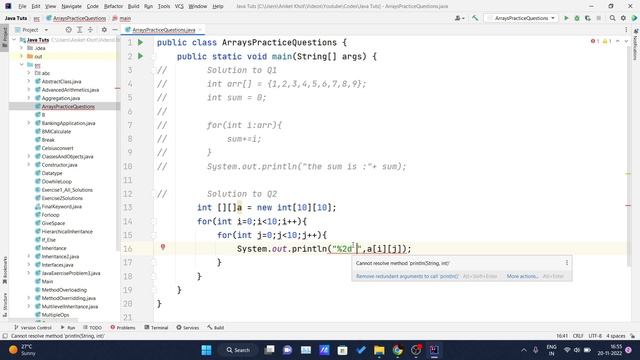This screenshot has height=360, width=640.
Task: Click the yellow warning count indicator
Action: point(607,41)
